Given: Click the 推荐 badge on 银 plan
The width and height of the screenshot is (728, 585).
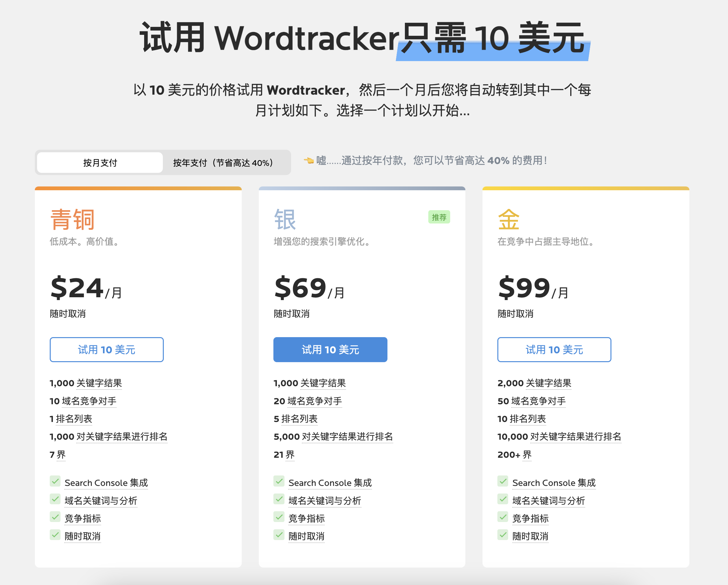Looking at the screenshot, I should pos(439,217).
